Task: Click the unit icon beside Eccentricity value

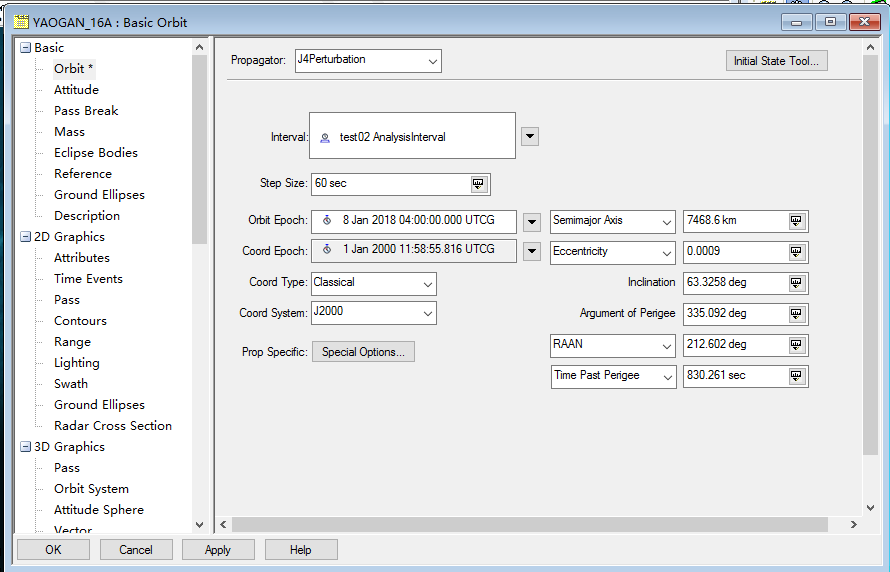Action: tap(796, 252)
